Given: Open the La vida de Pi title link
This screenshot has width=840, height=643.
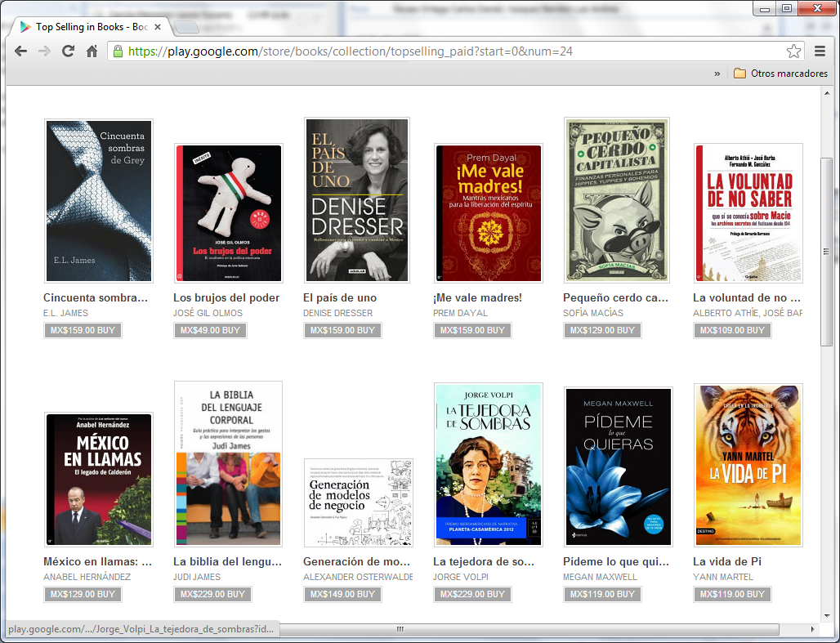Looking at the screenshot, I should [727, 561].
